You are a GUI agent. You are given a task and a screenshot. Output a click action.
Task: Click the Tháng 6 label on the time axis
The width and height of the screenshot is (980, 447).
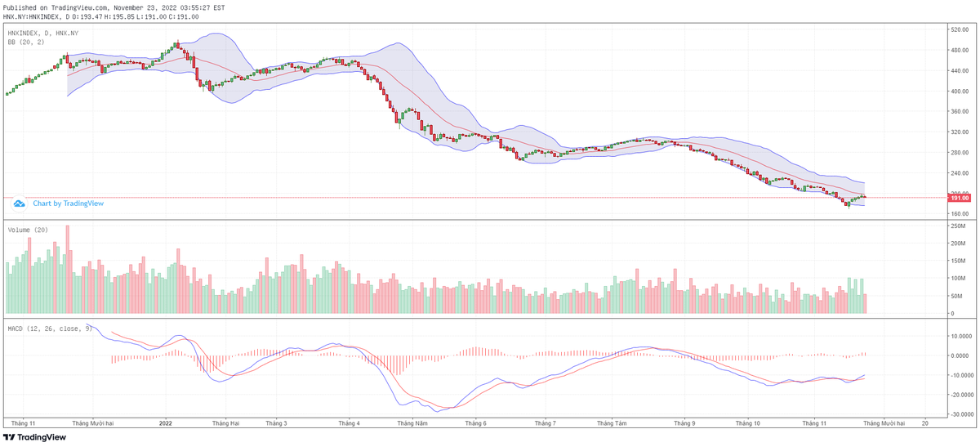[476, 423]
